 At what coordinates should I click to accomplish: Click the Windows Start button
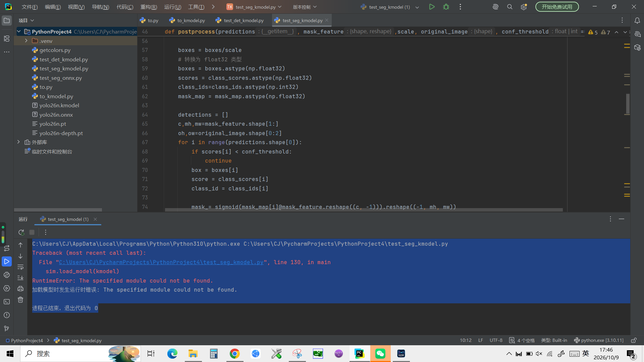(x=10, y=354)
